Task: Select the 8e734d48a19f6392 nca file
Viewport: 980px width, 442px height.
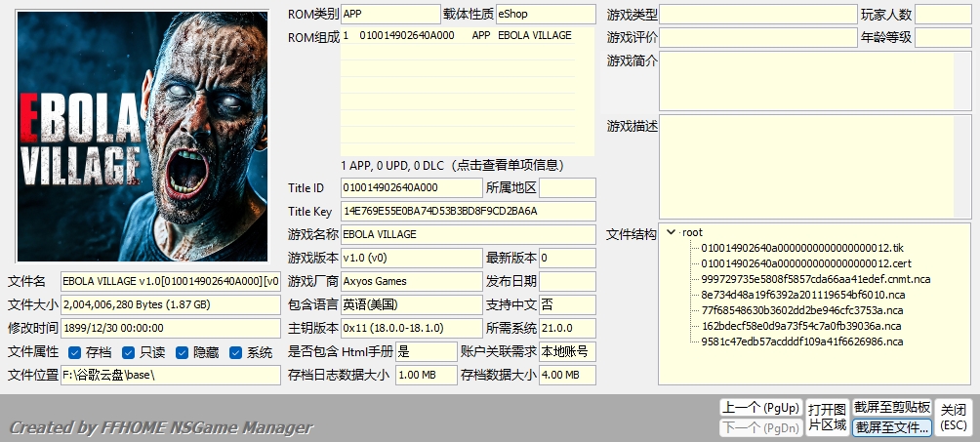Action: click(x=802, y=295)
